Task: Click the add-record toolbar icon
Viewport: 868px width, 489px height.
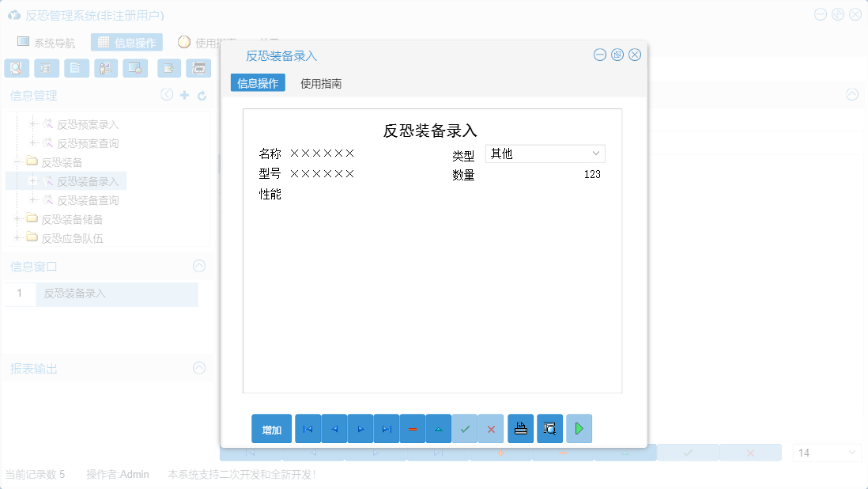Action: tap(168, 68)
